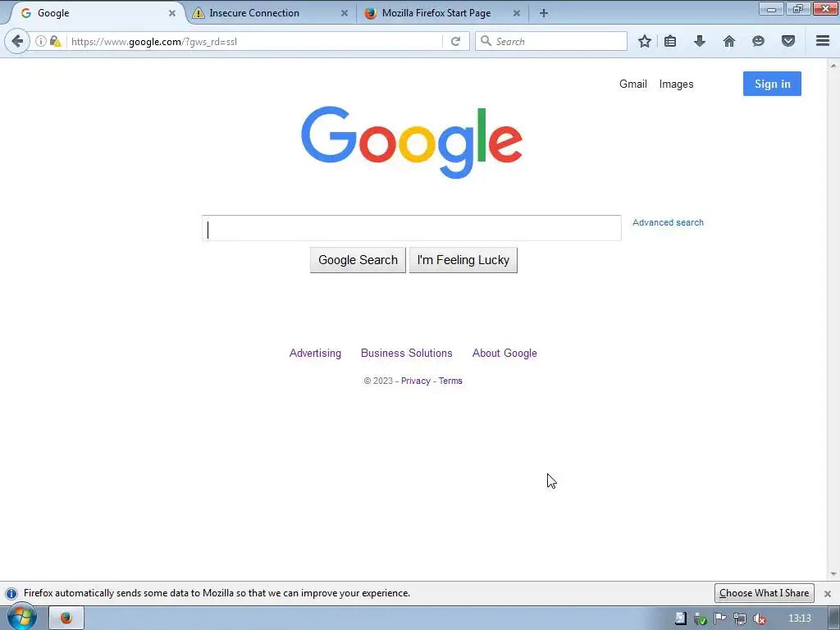The image size is (840, 630).
Task: Open the Terms link
Action: point(450,381)
